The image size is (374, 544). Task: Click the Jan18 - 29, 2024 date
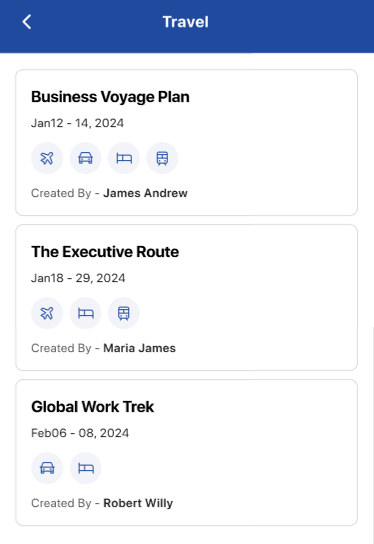78,278
